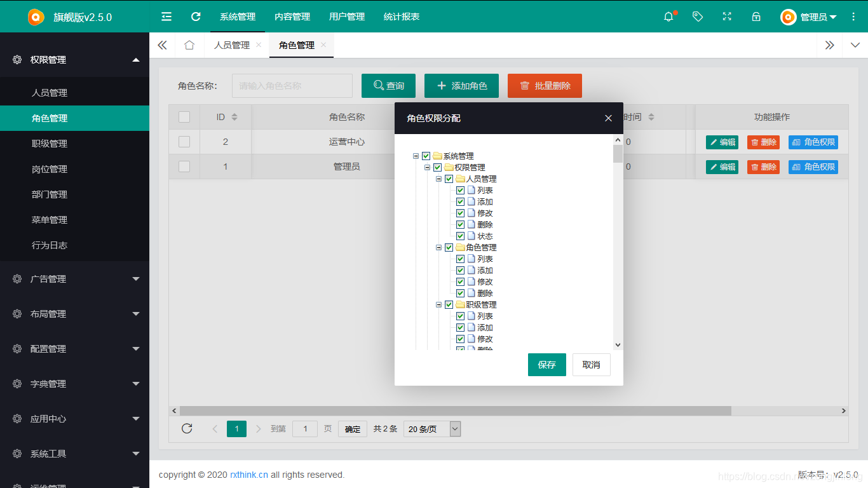Click the dialog tree scrollbar down arrow

pos(618,345)
